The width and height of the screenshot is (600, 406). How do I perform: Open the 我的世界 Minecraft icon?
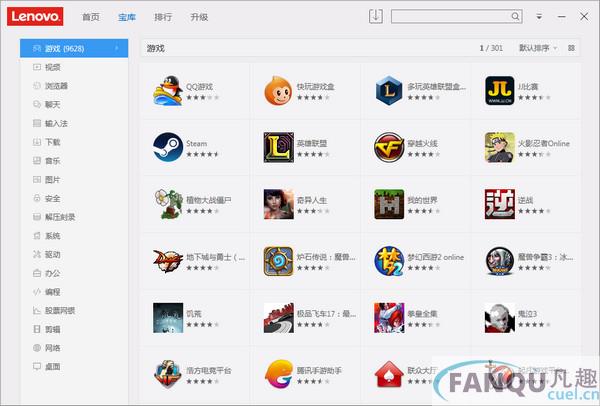(x=389, y=204)
